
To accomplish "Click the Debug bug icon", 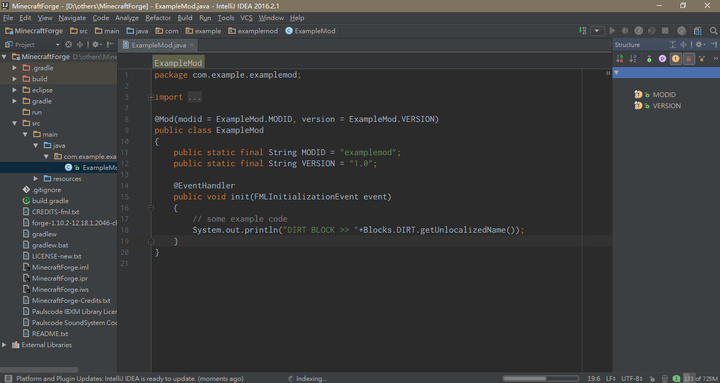I will [x=625, y=31].
